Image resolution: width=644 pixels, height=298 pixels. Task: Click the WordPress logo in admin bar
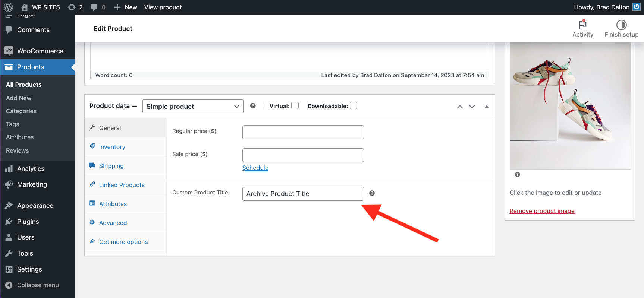pyautogui.click(x=8, y=7)
